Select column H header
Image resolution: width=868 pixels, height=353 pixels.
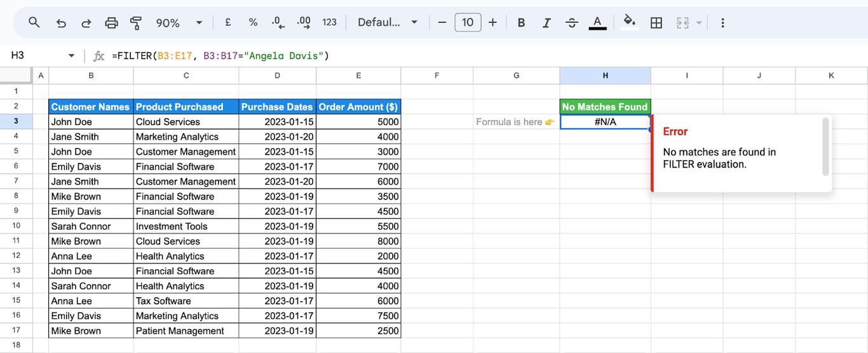[605, 75]
